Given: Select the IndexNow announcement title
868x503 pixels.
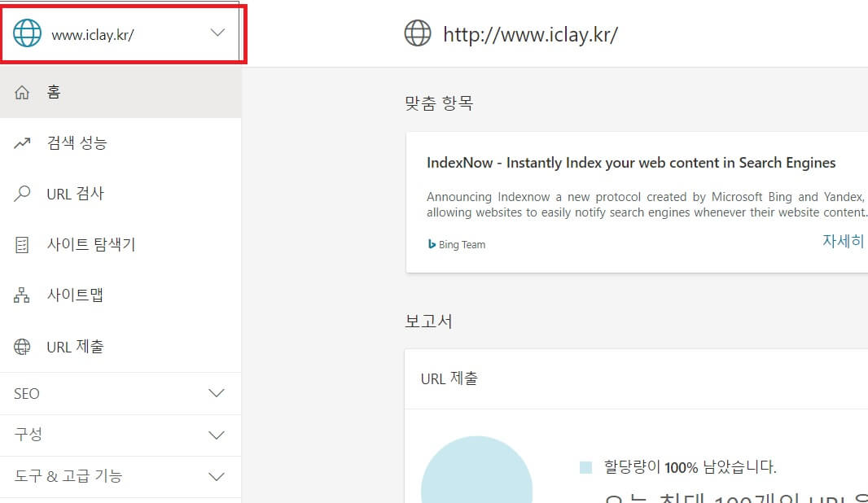Looking at the screenshot, I should coord(633,162).
